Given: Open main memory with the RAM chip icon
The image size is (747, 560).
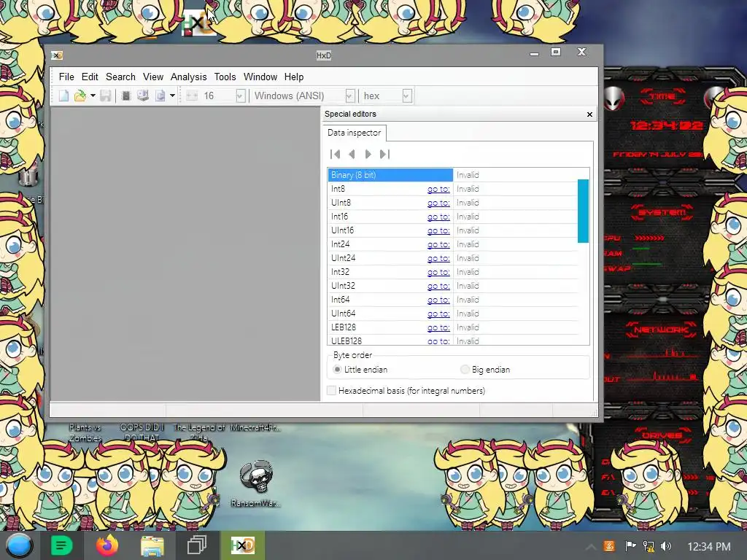Looking at the screenshot, I should click(125, 96).
